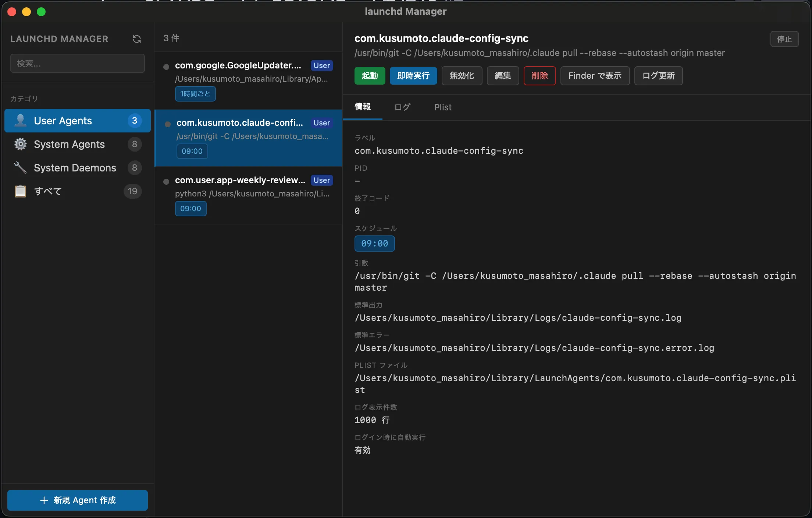Switch to the 情報 tab
Image resolution: width=812 pixels, height=518 pixels.
click(x=363, y=107)
